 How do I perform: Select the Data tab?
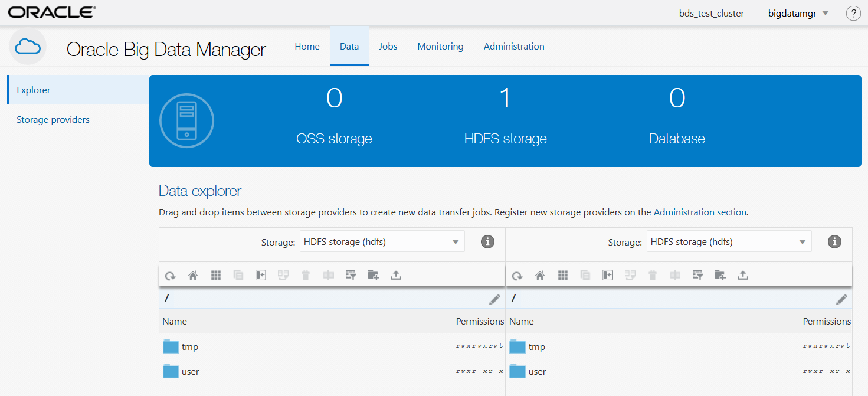[x=349, y=46]
